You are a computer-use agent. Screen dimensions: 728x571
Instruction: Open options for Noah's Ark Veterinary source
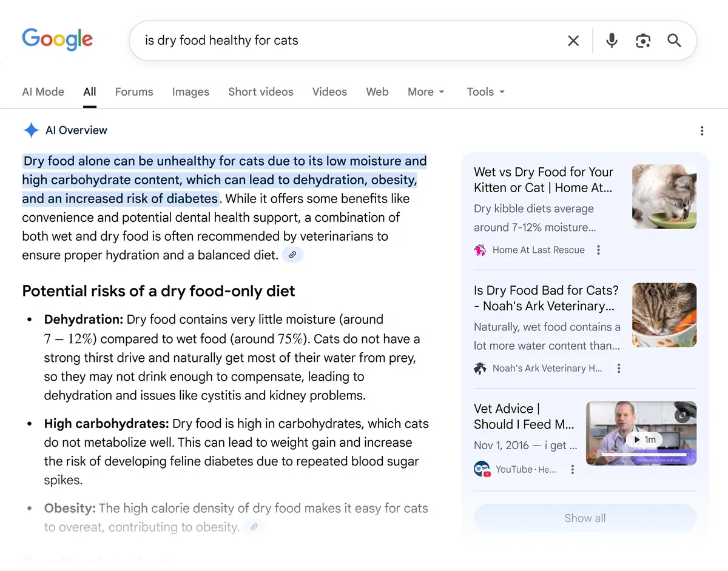(x=618, y=368)
